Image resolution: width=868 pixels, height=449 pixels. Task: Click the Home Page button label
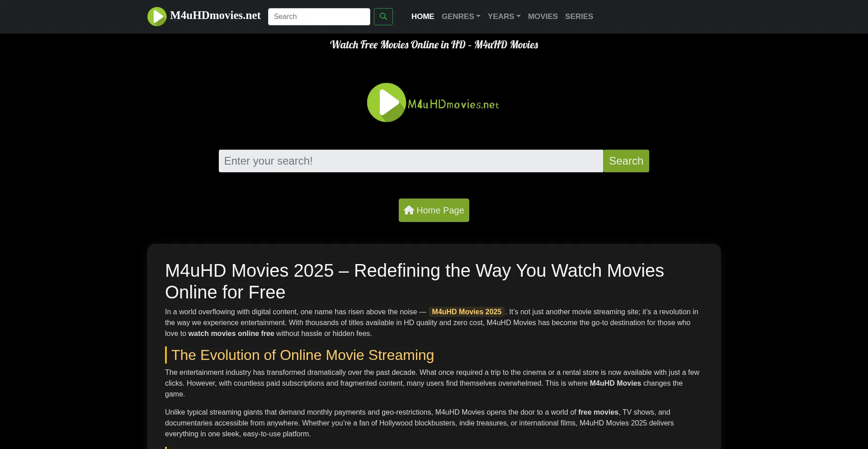(x=440, y=210)
